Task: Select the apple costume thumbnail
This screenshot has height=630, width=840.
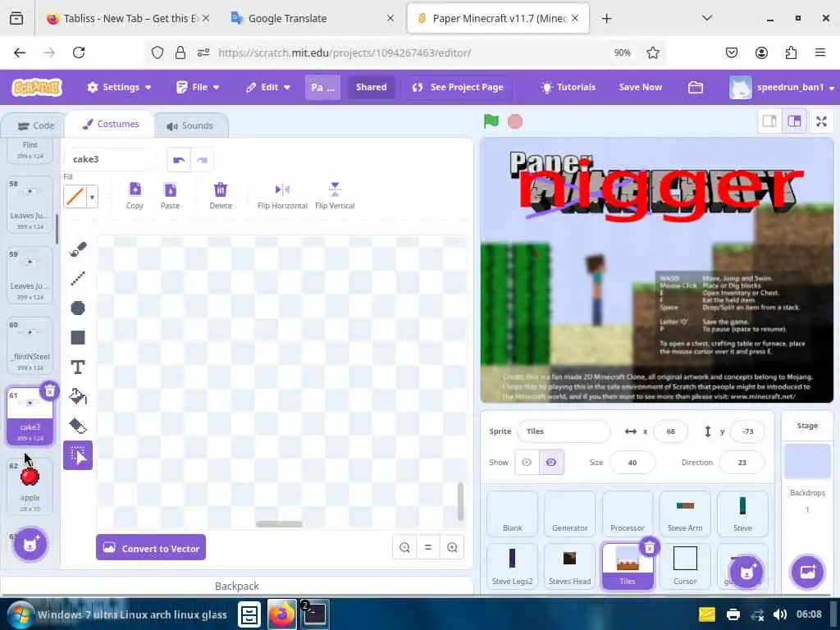Action: click(x=30, y=486)
